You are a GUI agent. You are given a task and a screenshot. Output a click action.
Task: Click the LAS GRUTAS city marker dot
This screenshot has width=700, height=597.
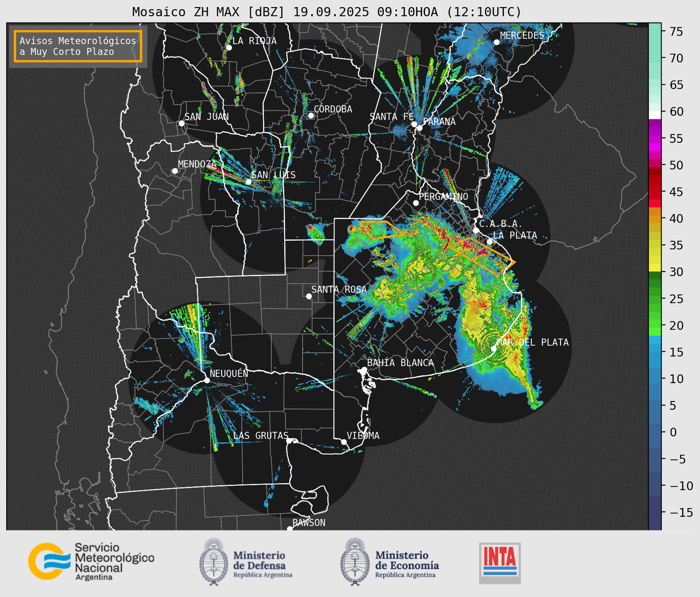point(289,441)
